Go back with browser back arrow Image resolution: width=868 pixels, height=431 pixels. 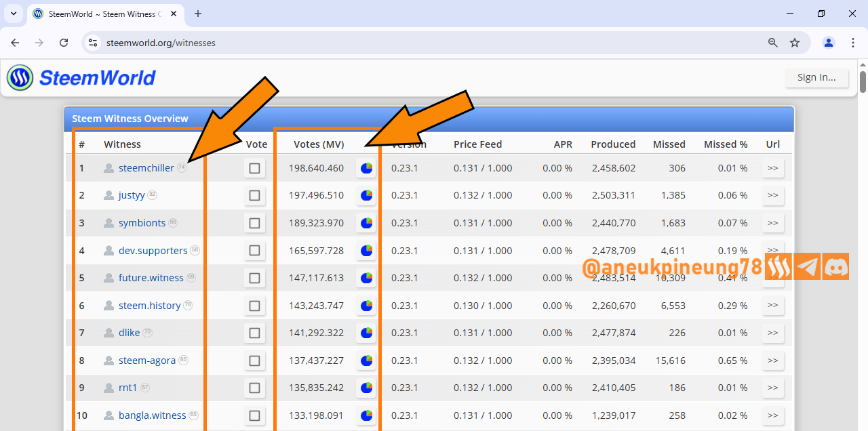coord(15,43)
